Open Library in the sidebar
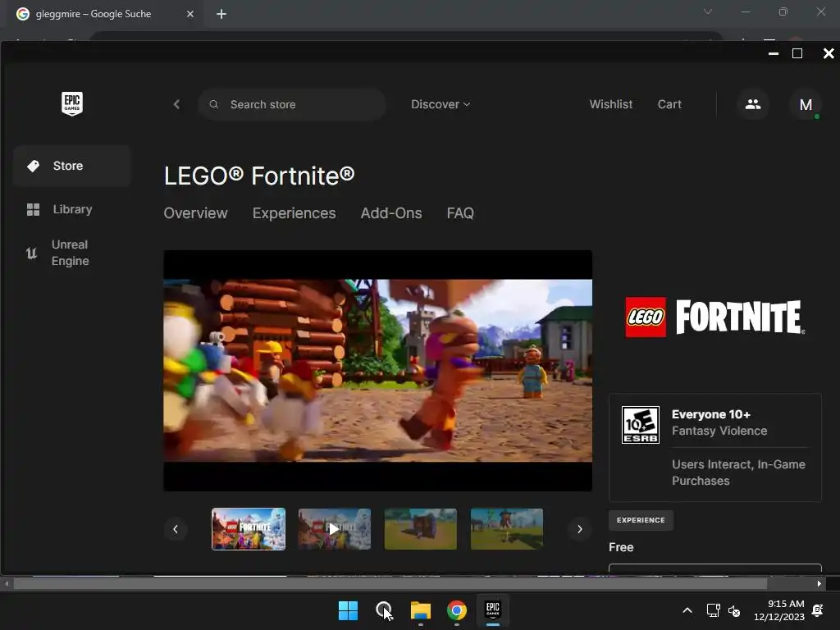The height and width of the screenshot is (630, 840). pyautogui.click(x=72, y=209)
